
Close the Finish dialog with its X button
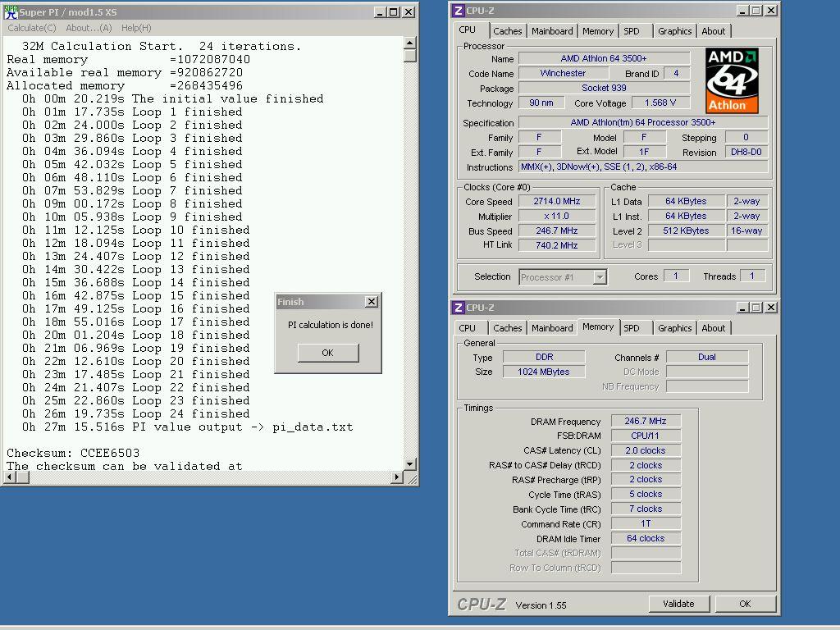pos(372,302)
